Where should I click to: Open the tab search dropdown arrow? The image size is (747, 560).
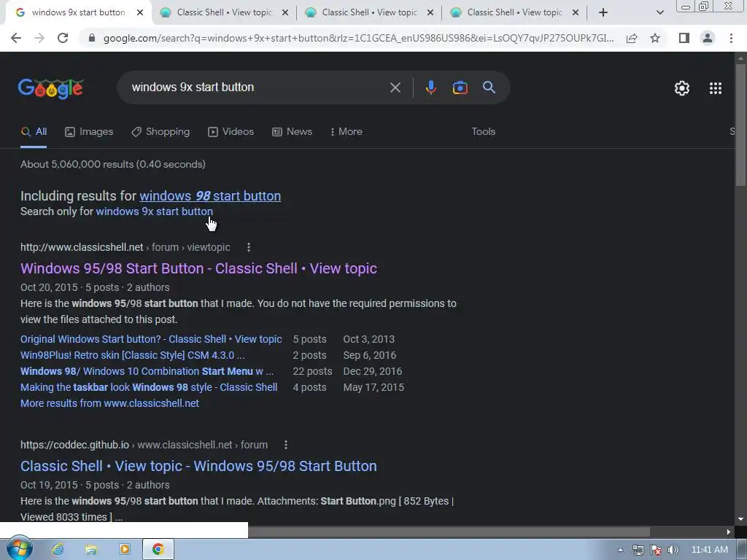pyautogui.click(x=659, y=12)
